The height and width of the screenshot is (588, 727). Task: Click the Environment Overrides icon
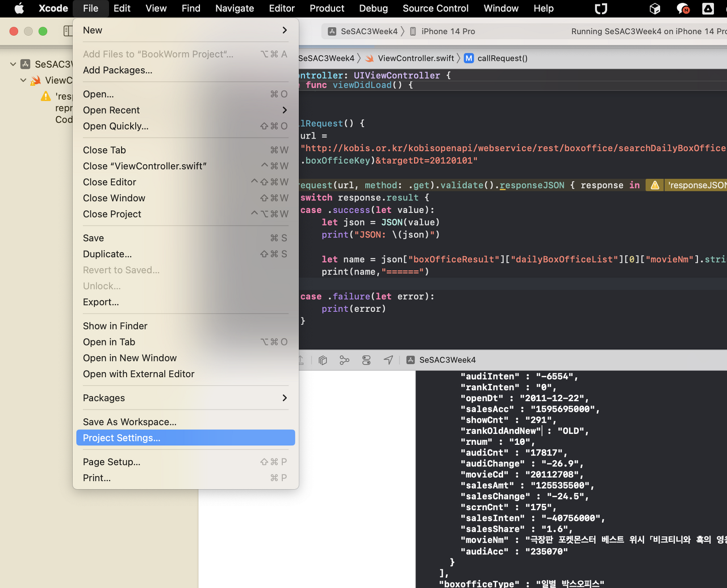click(366, 360)
